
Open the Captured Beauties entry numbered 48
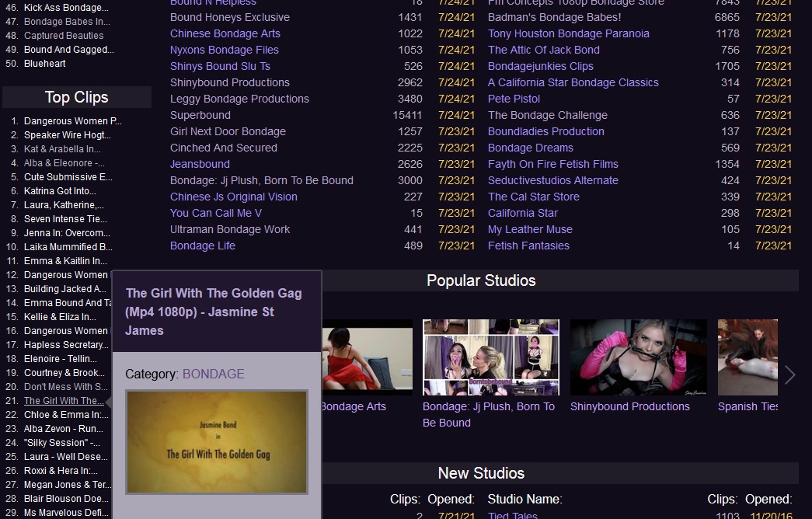pos(64,36)
